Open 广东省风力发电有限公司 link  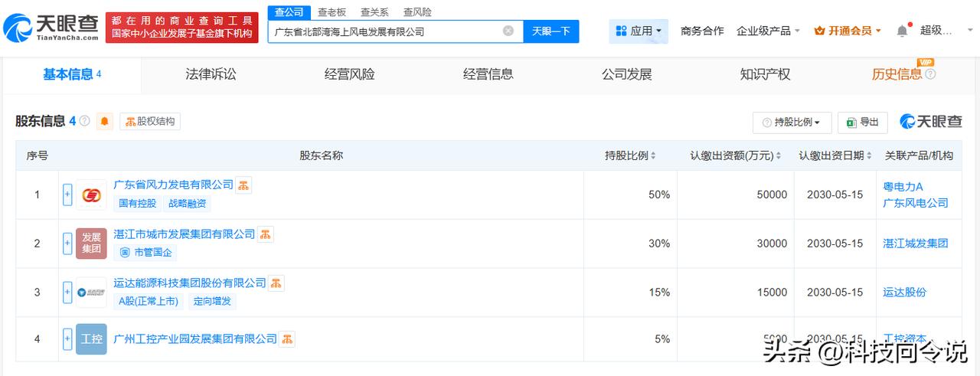click(x=173, y=185)
